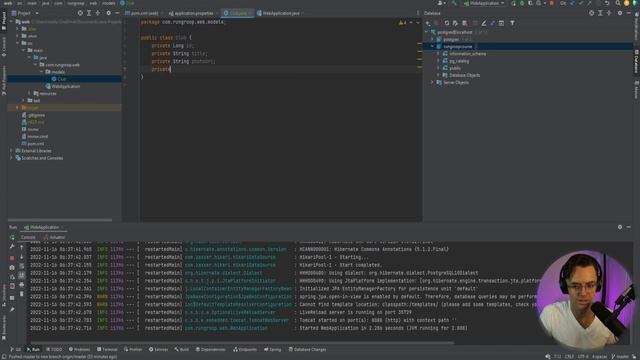Expand External Libraries node
This screenshot has height=360, width=640.
coord(11,151)
